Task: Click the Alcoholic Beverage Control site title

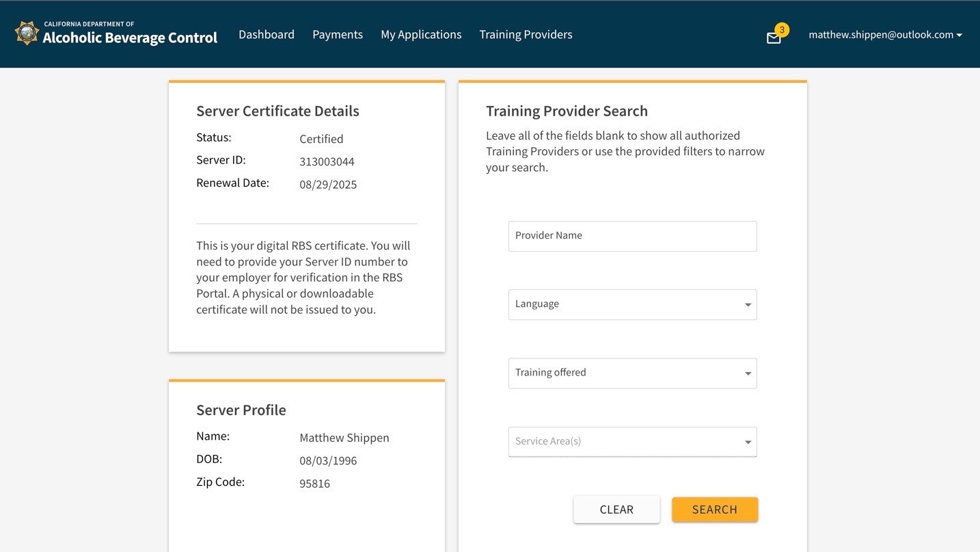Action: point(130,38)
